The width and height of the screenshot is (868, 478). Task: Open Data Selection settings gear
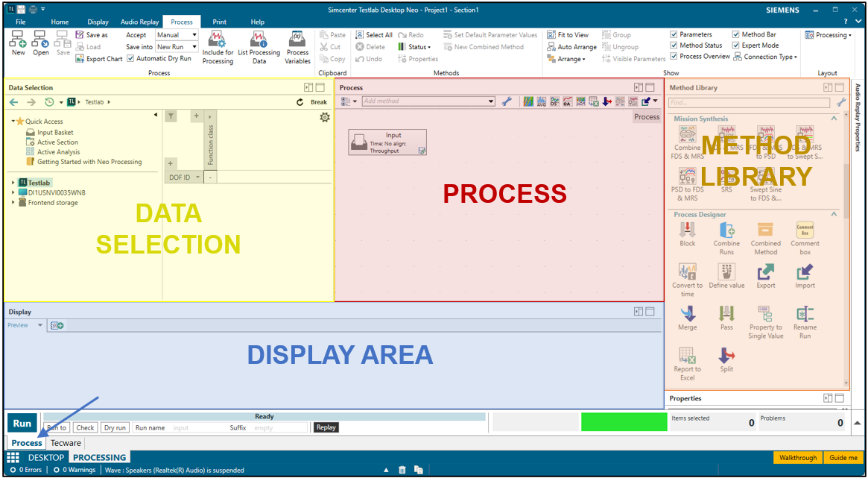click(x=325, y=117)
